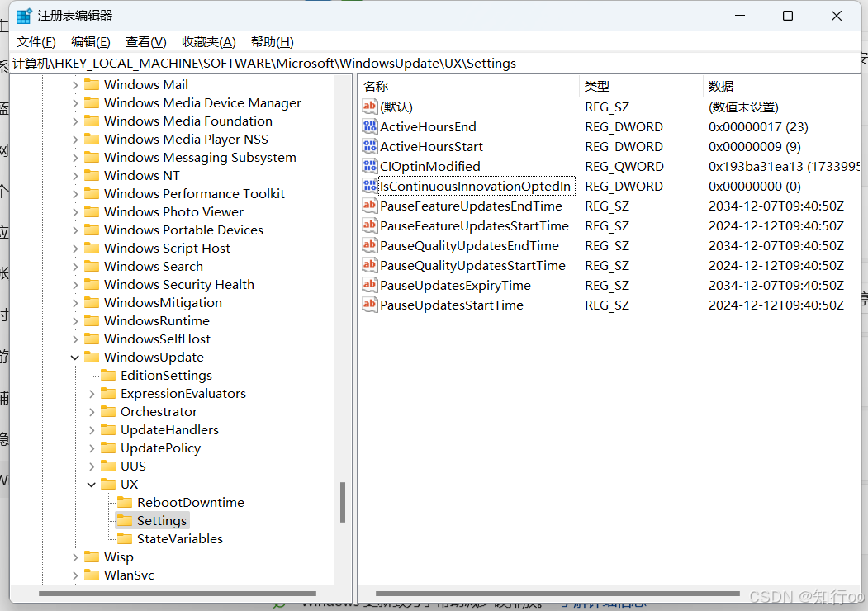Click the PauseUpdatesStartTime string icon

pyautogui.click(x=369, y=305)
